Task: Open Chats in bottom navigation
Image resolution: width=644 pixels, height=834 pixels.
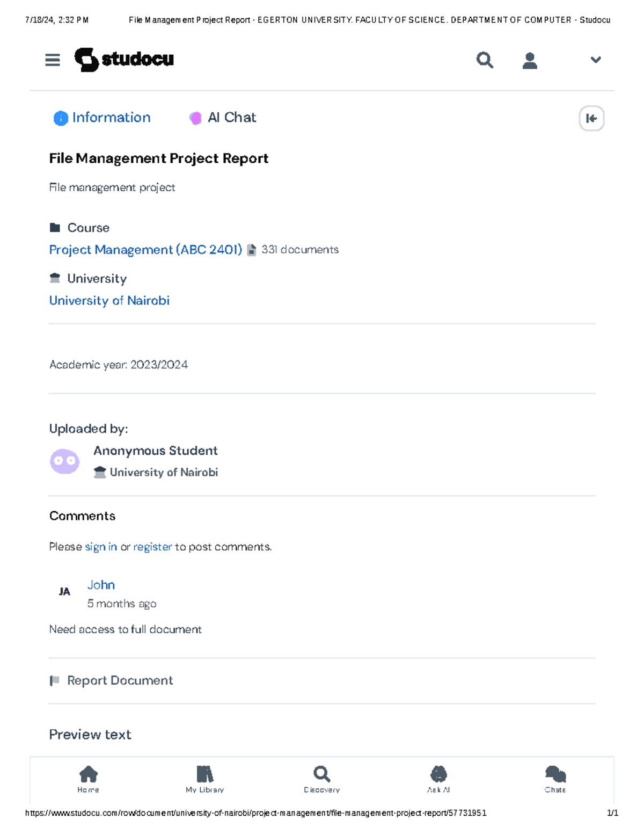Action: coord(555,779)
